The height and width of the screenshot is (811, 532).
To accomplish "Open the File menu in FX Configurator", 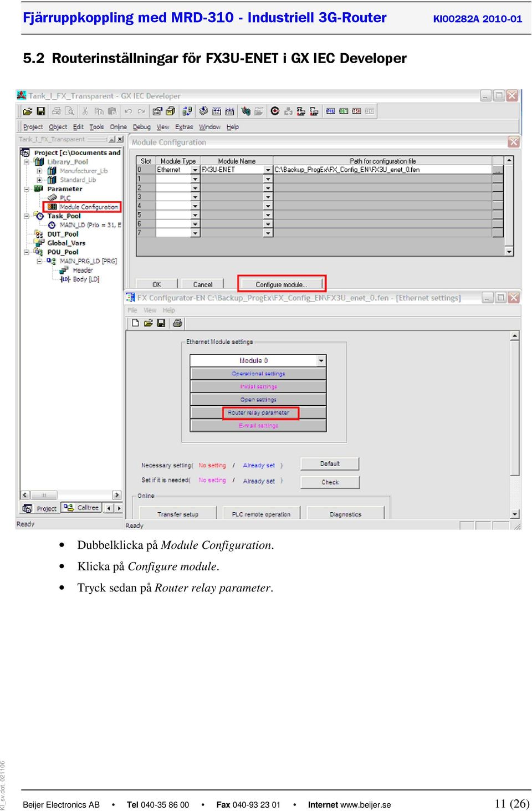I will point(132,310).
